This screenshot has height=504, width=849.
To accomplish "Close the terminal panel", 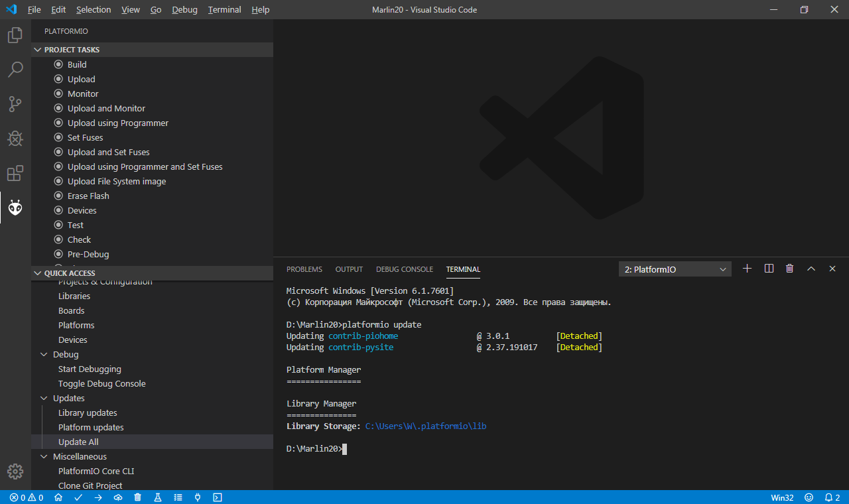I will (832, 269).
